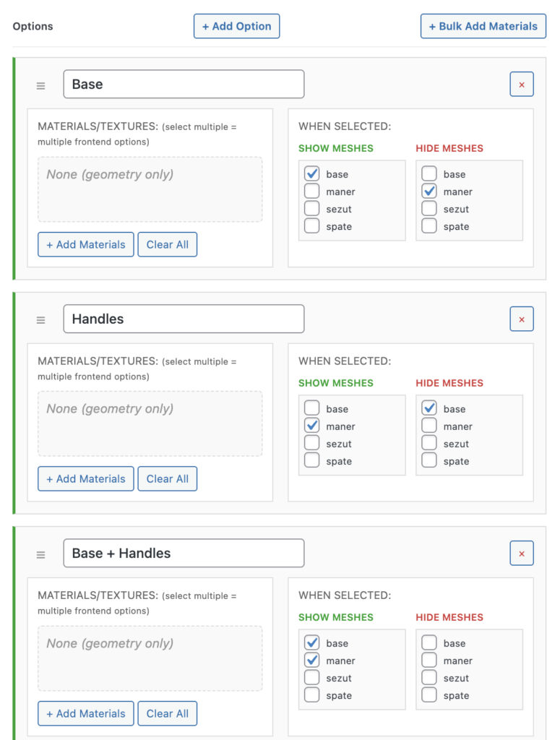Click the Base option materials drop area
The height and width of the screenshot is (740, 560).
click(x=150, y=189)
